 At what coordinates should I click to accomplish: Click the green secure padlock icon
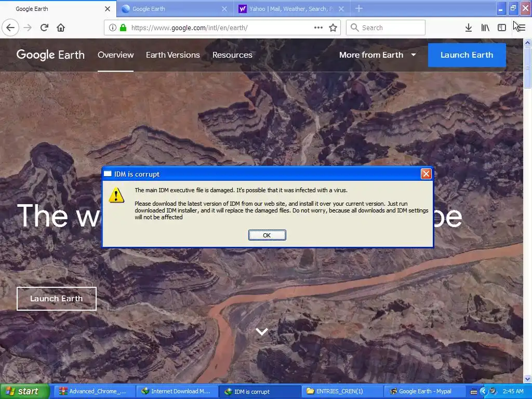click(x=123, y=28)
